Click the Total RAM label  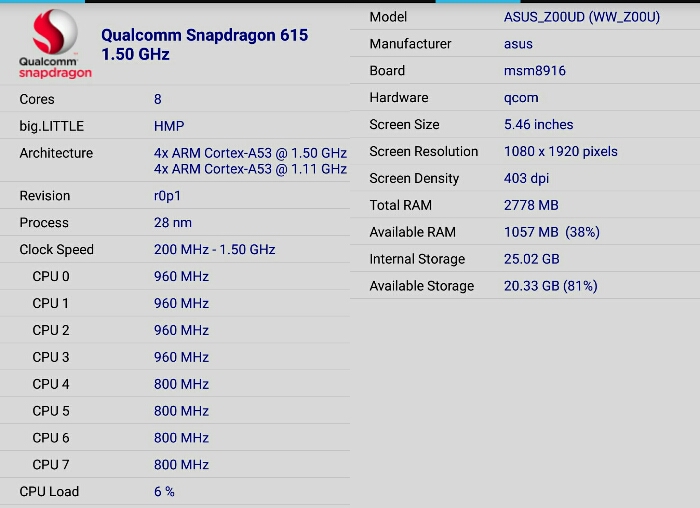(x=400, y=205)
